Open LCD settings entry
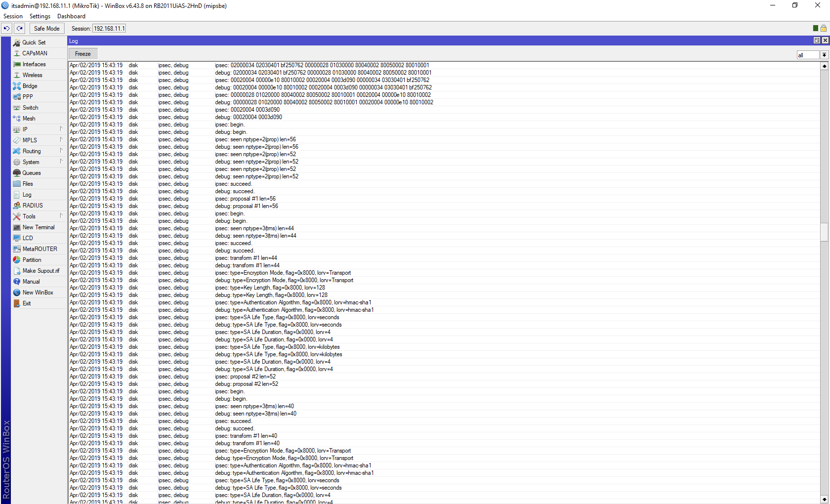Image resolution: width=830 pixels, height=504 pixels. [x=28, y=238]
